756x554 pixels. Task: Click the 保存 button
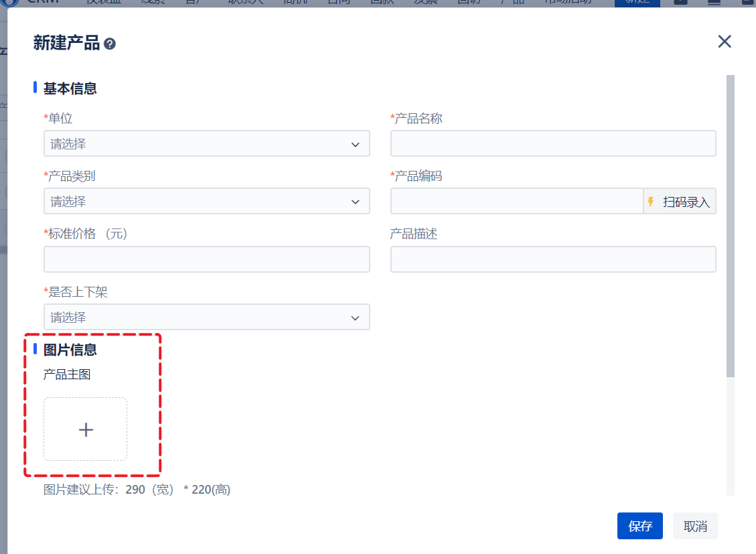coord(639,526)
